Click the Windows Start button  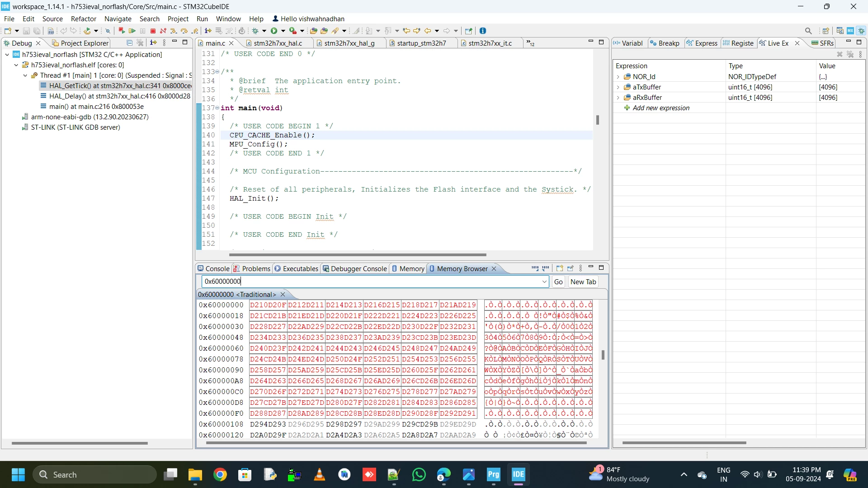click(18, 474)
